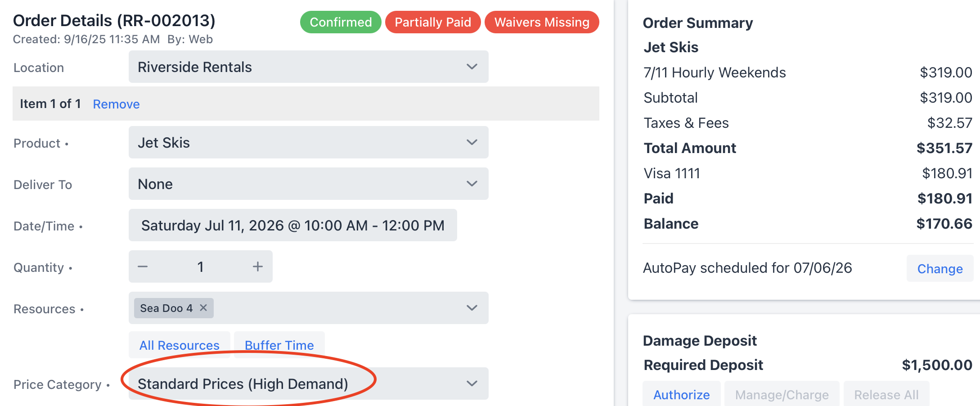Click the Balance value $170.66
The height and width of the screenshot is (406, 980).
[x=944, y=224]
